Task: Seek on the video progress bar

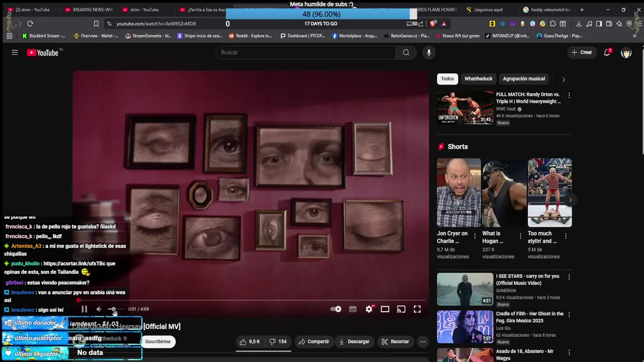Action: tap(251, 300)
